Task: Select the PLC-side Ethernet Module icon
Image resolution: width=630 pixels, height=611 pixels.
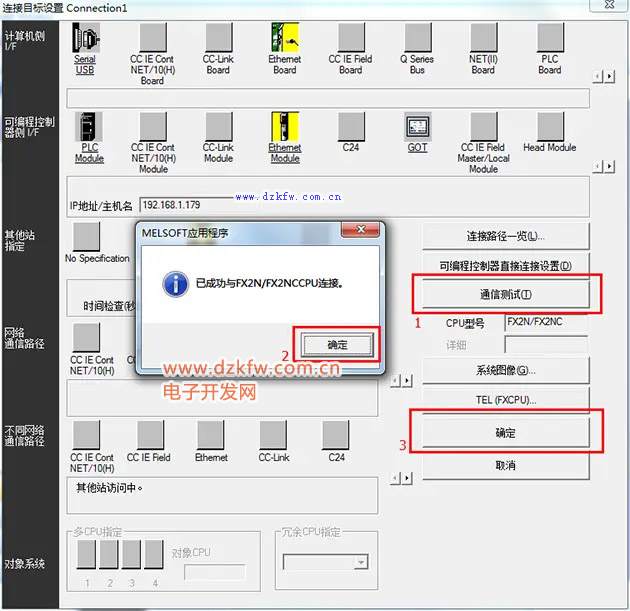Action: (285, 126)
